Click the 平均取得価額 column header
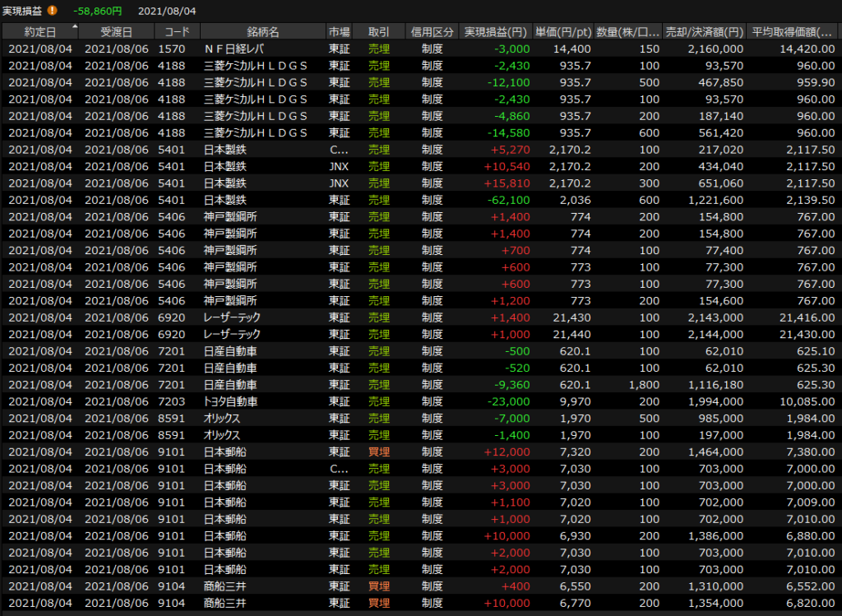This screenshot has height=616, width=842. tap(792, 31)
